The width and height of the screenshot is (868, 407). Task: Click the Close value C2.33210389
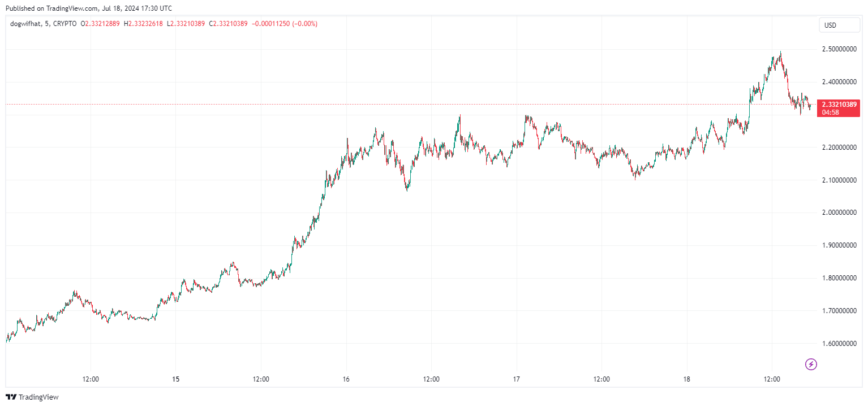[228, 24]
